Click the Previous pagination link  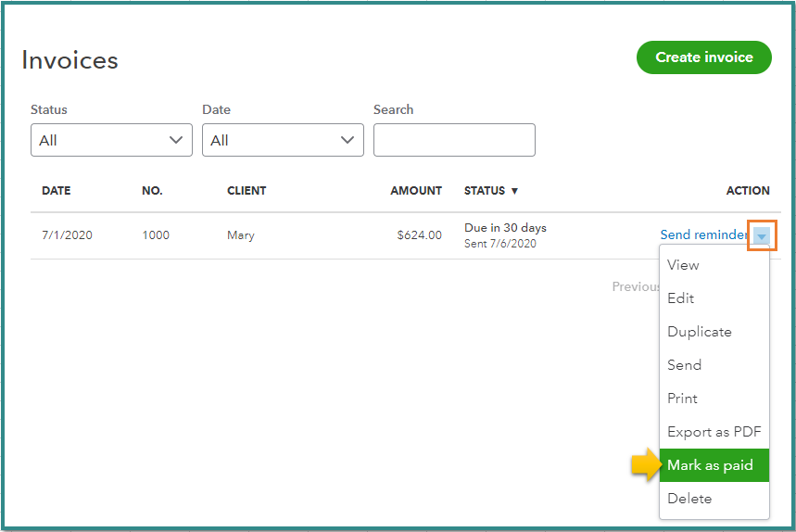pyautogui.click(x=636, y=286)
